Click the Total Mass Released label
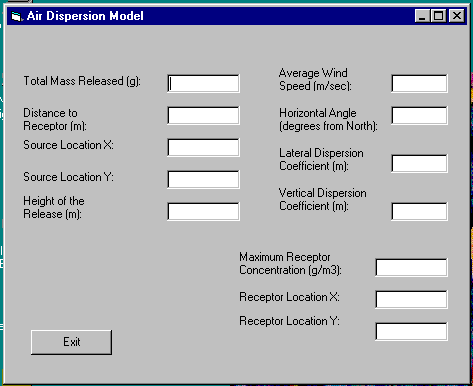This screenshot has height=386, width=473. tap(82, 81)
